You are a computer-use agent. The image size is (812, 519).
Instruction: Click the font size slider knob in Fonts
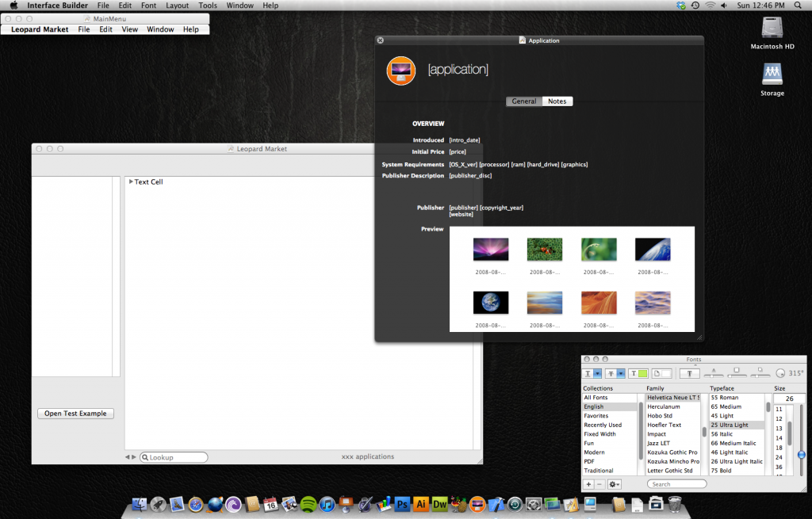(802, 455)
